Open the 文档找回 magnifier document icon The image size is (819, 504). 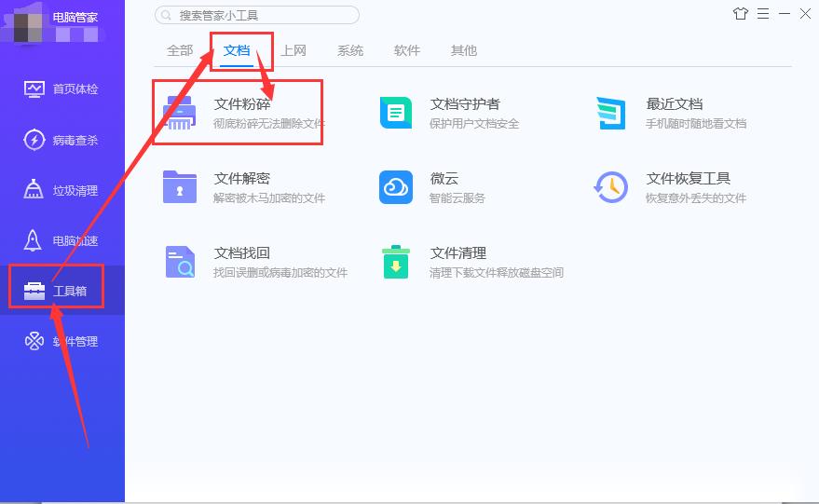pyautogui.click(x=180, y=262)
